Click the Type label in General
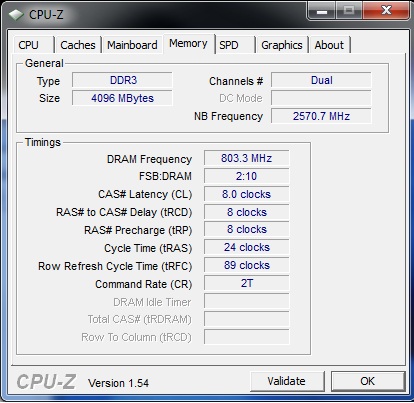The height and width of the screenshot is (403, 414). pyautogui.click(x=48, y=81)
